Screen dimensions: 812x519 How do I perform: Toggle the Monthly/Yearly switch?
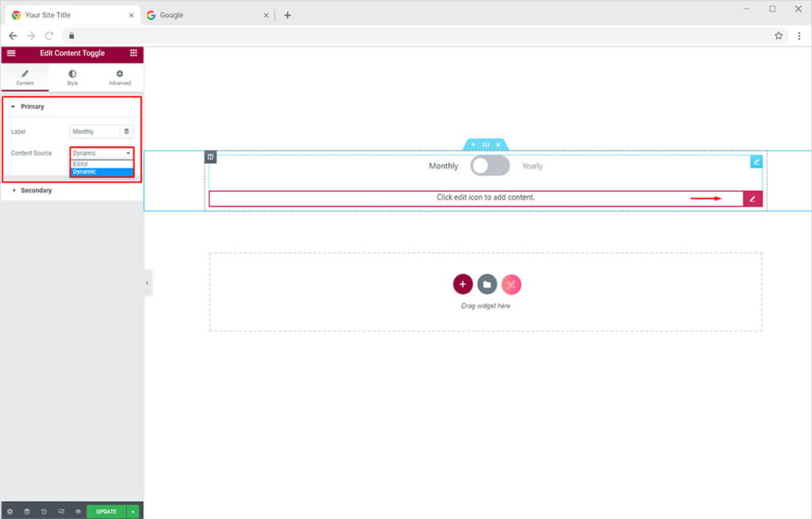[490, 166]
